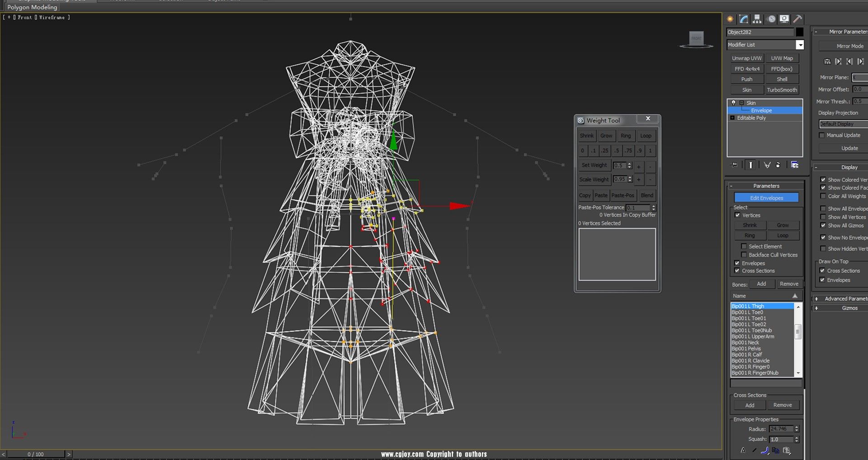The image size is (868, 460).
Task: Enable Color All Weights checkbox
Action: pyautogui.click(x=823, y=196)
